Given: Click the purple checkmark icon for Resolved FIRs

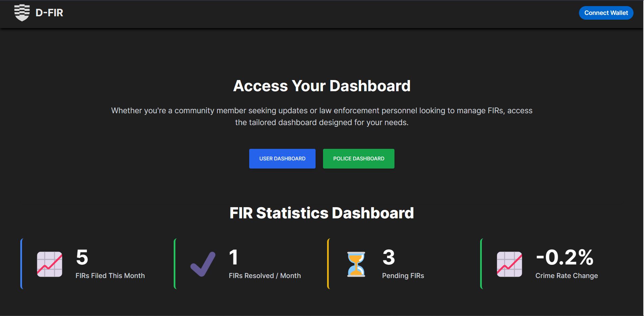Looking at the screenshot, I should coord(203,264).
